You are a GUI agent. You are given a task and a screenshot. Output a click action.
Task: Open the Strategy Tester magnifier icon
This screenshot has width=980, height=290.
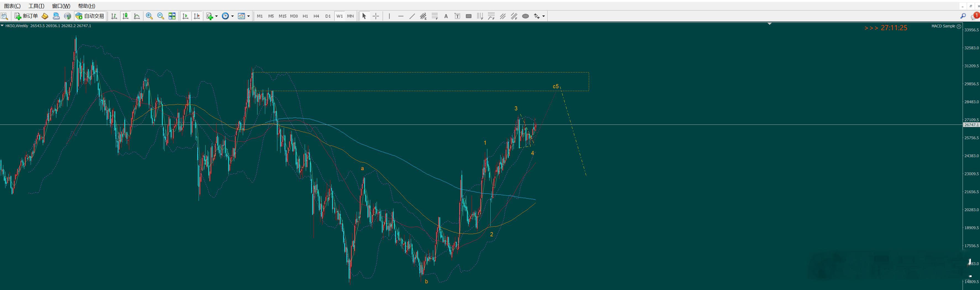pyautogui.click(x=5, y=16)
